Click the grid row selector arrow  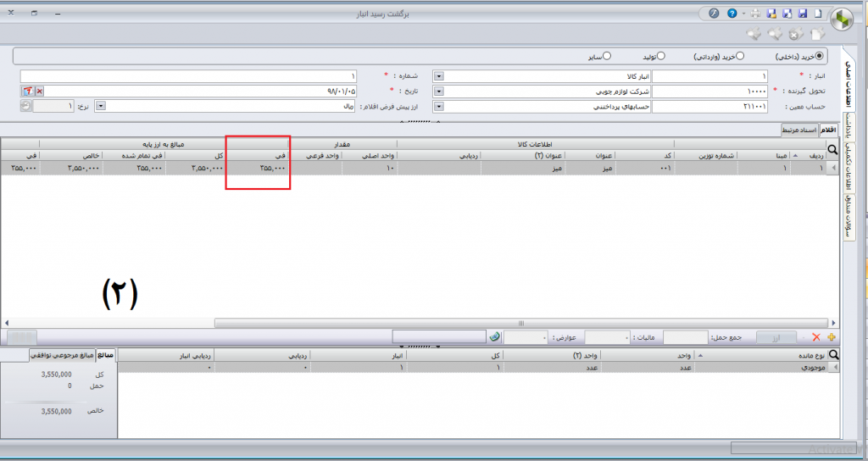click(832, 168)
